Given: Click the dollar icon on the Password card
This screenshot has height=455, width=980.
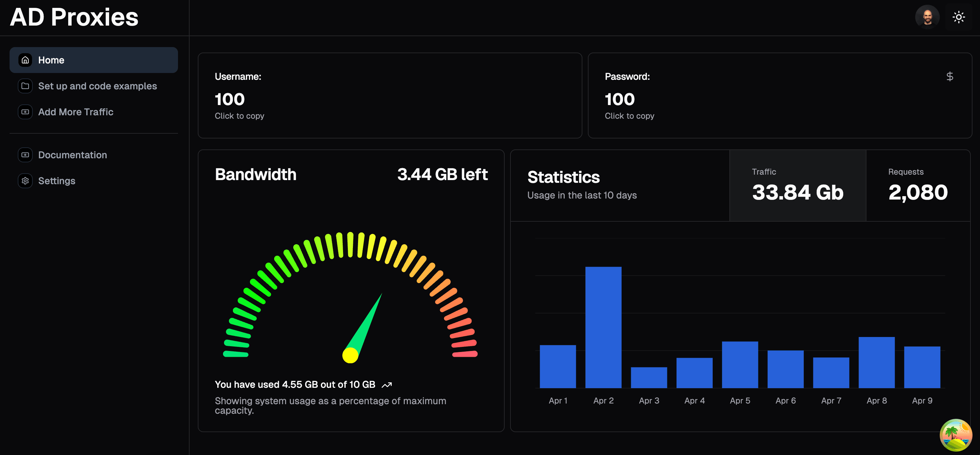Looking at the screenshot, I should [x=950, y=76].
